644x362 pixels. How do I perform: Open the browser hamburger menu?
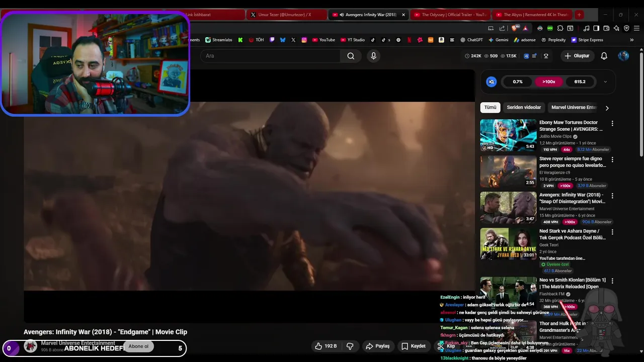[x=636, y=28]
